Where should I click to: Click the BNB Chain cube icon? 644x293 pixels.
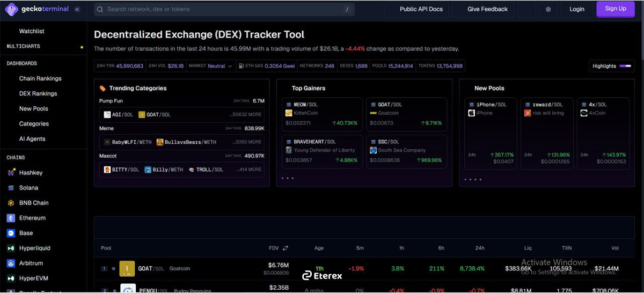click(x=11, y=203)
